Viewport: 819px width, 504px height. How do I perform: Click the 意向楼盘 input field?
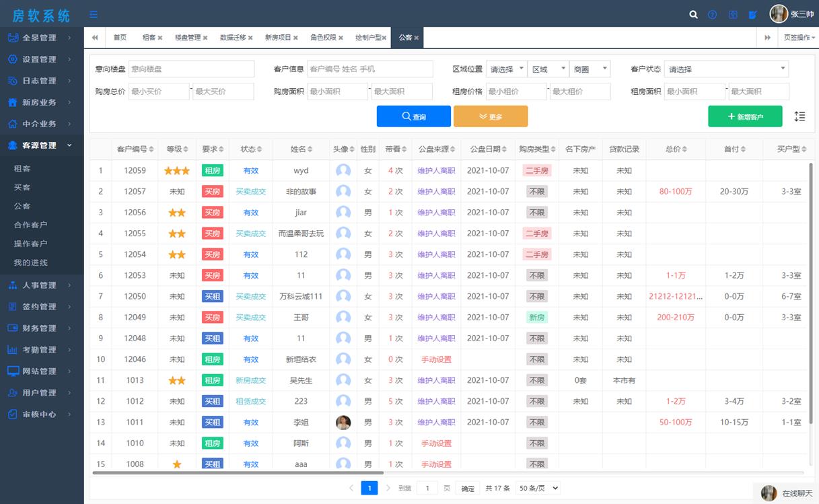pyautogui.click(x=191, y=69)
